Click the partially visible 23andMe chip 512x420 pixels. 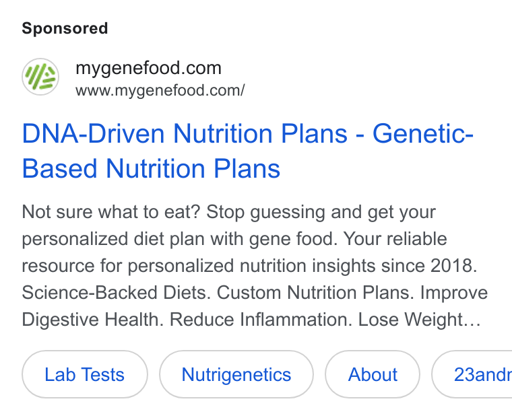tap(472, 374)
